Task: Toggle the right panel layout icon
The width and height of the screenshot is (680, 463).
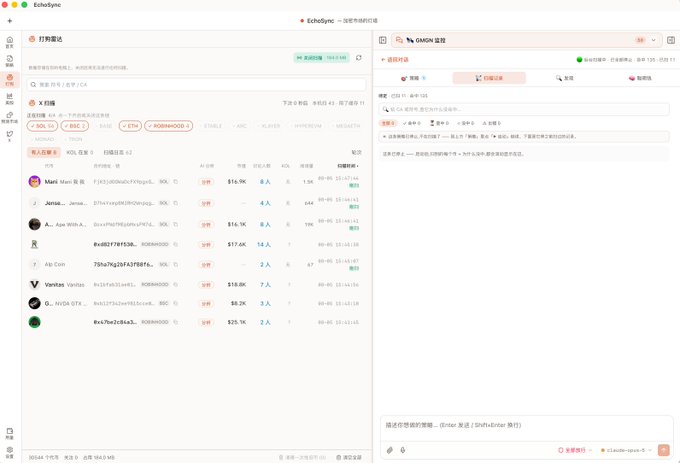Action: coord(671,40)
